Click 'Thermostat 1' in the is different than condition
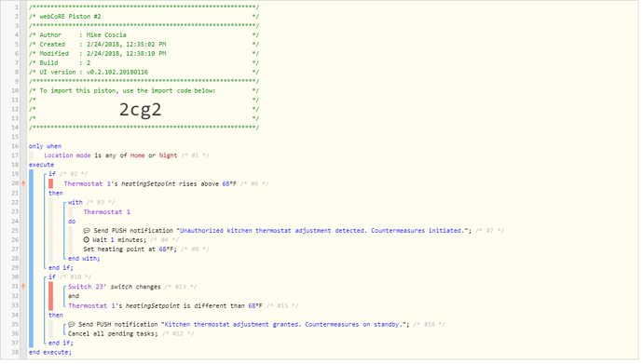 click(x=92, y=306)
